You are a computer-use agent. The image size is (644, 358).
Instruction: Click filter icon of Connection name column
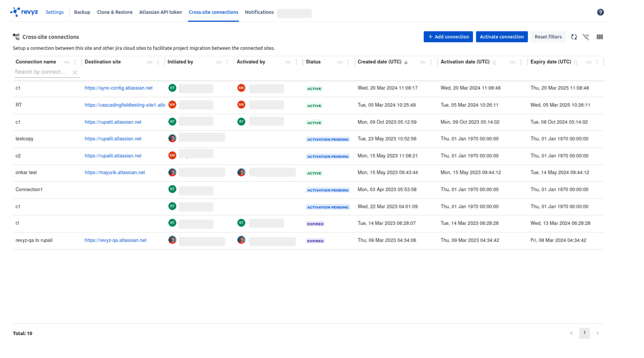click(x=67, y=62)
